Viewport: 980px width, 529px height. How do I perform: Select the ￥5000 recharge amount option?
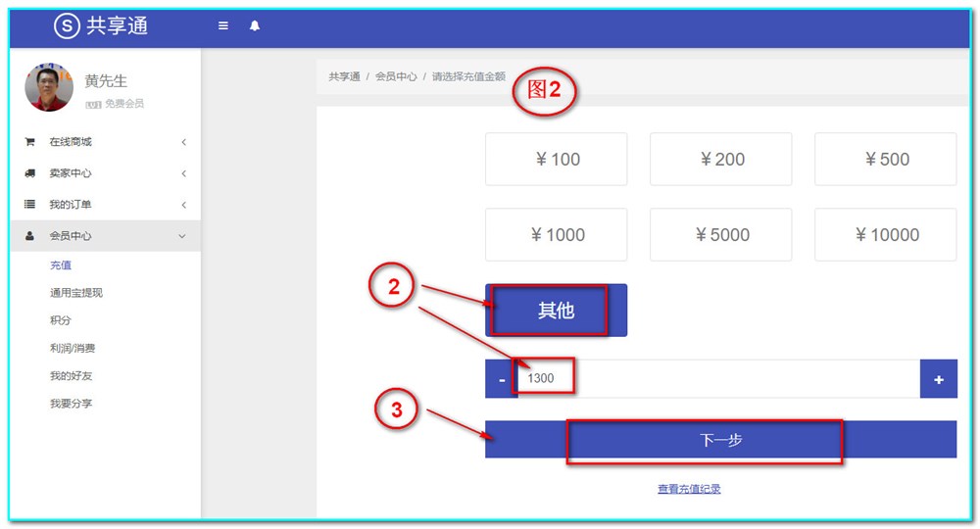(720, 235)
